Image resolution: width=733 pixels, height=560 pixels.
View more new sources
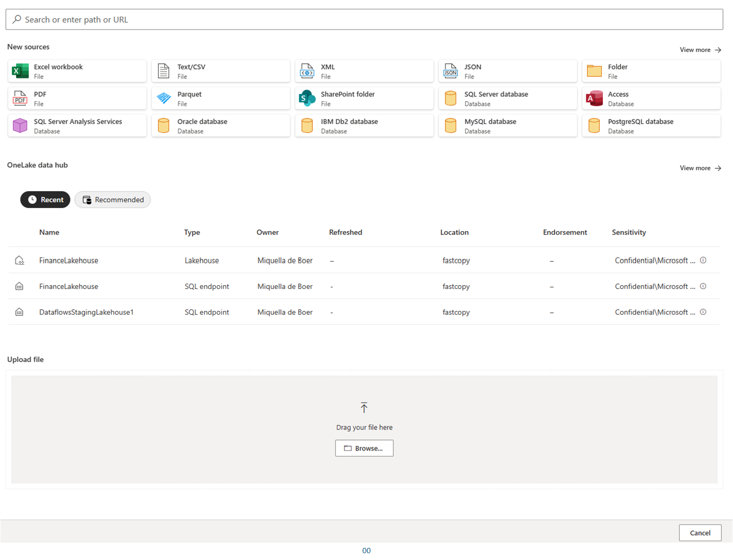click(700, 49)
